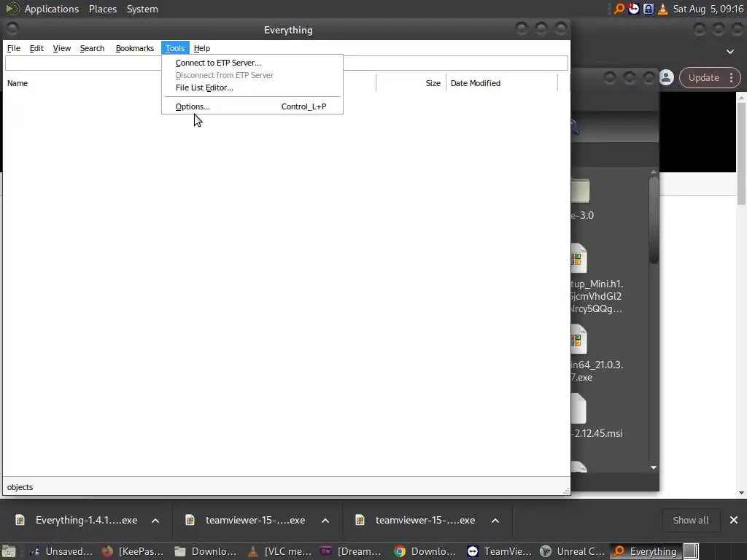The image size is (747, 560).
Task: Click the Chrome page vertical scrollbar
Action: coord(741,153)
